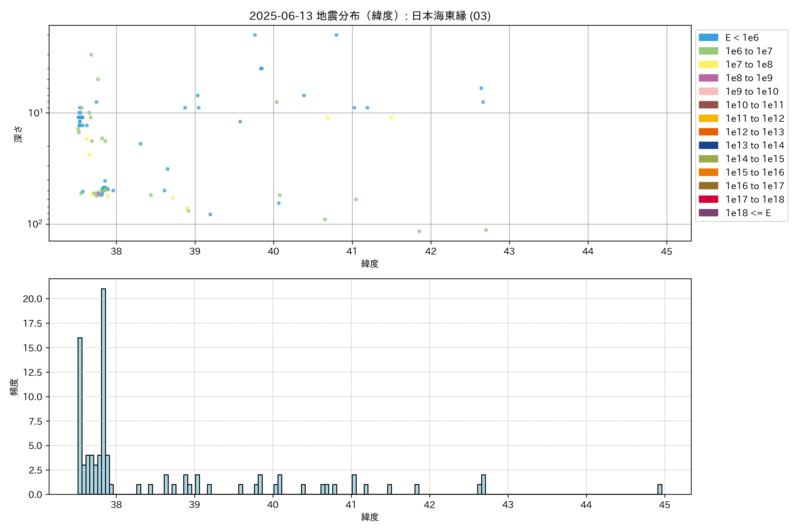Click the red '1e17 to 1e18' legend swatch
798x532 pixels.
pyautogui.click(x=708, y=199)
